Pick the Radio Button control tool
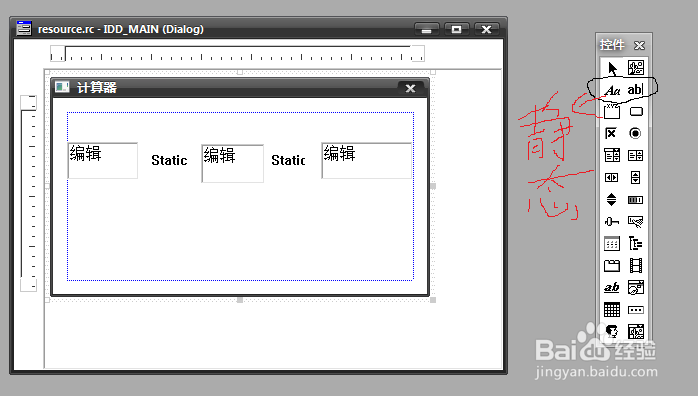This screenshot has width=698, height=396. 636,133
